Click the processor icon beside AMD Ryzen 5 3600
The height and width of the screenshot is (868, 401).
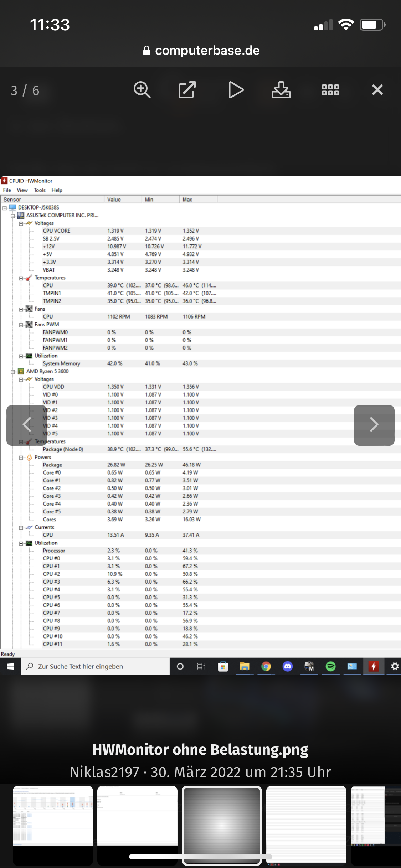pos(21,371)
